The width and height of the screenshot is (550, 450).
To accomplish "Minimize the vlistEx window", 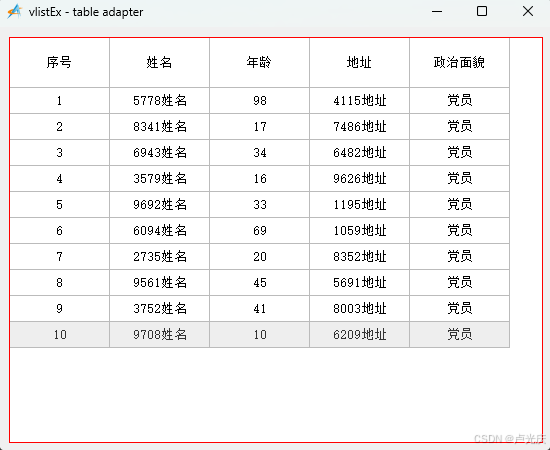I will coord(437,12).
